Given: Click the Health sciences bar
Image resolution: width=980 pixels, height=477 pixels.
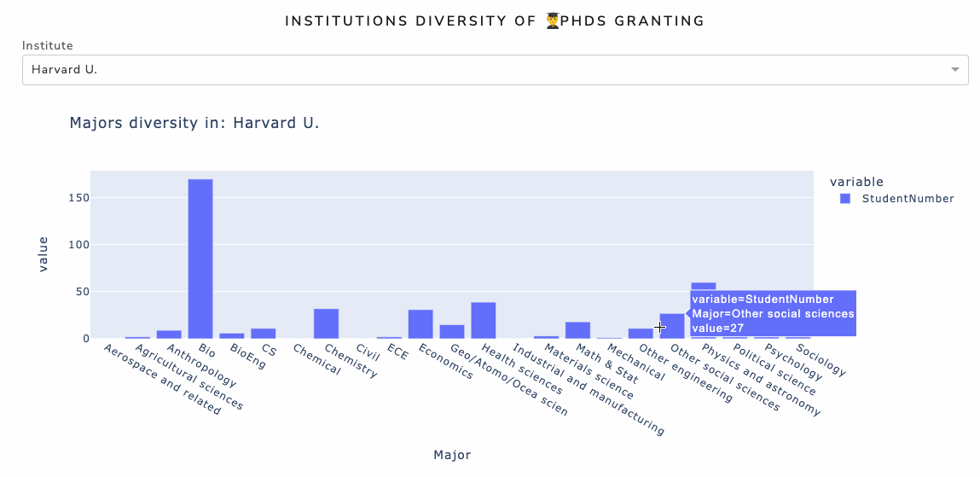Looking at the screenshot, I should click(x=484, y=321).
